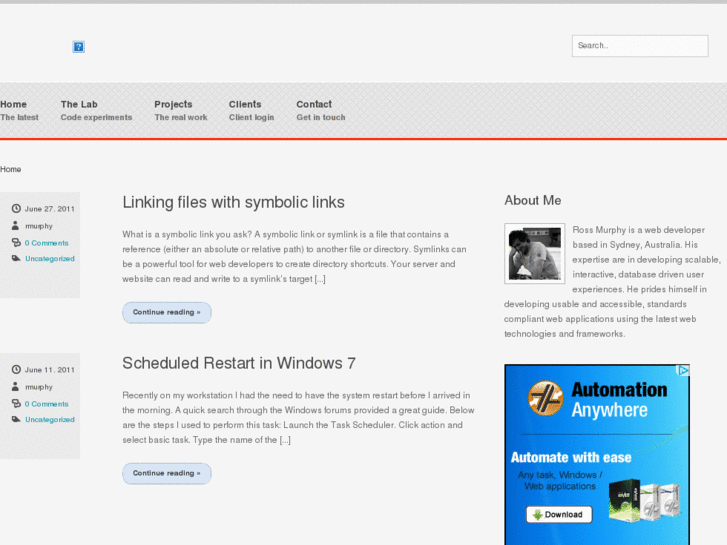The image size is (727, 545).
Task: Click the author icon next to first rmurphy
Action: click(16, 226)
